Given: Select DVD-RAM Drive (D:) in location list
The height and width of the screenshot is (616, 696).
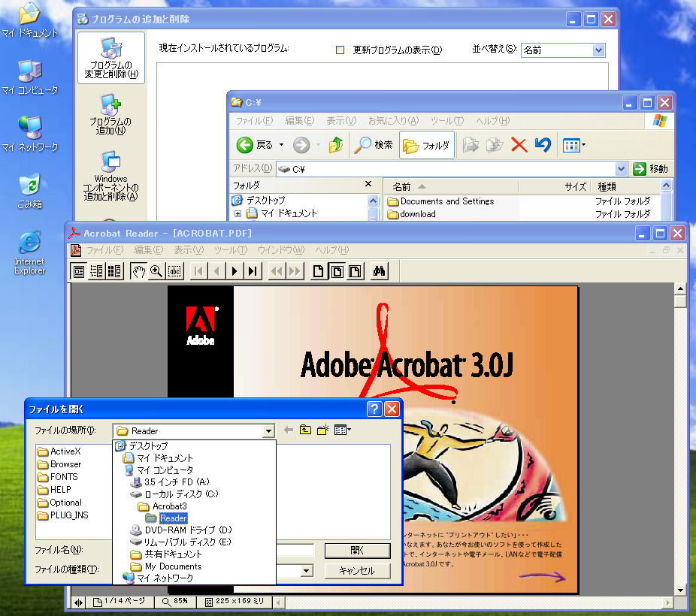Looking at the screenshot, I should pos(181,530).
